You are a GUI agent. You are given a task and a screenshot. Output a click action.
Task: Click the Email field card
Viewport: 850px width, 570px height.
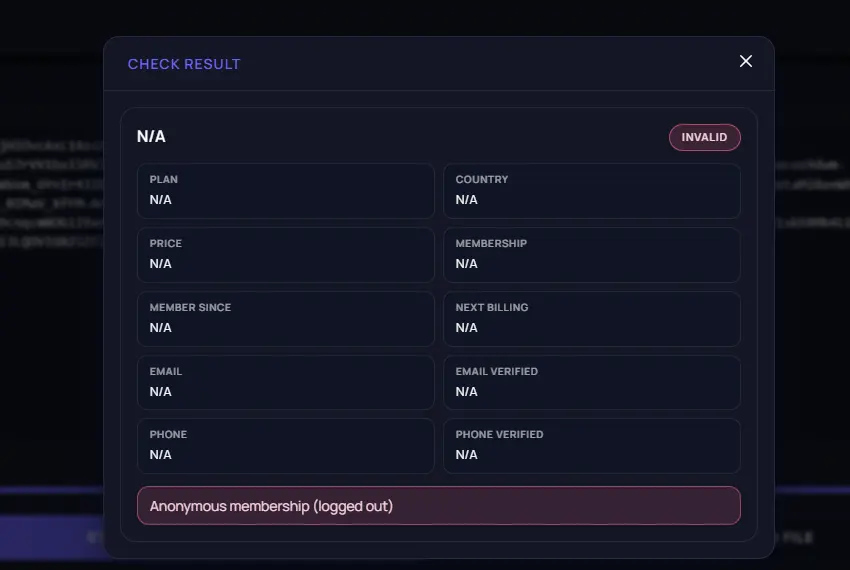(x=286, y=382)
